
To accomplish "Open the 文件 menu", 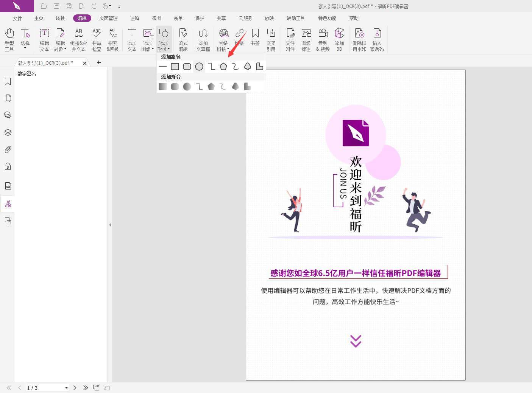I will click(17, 18).
